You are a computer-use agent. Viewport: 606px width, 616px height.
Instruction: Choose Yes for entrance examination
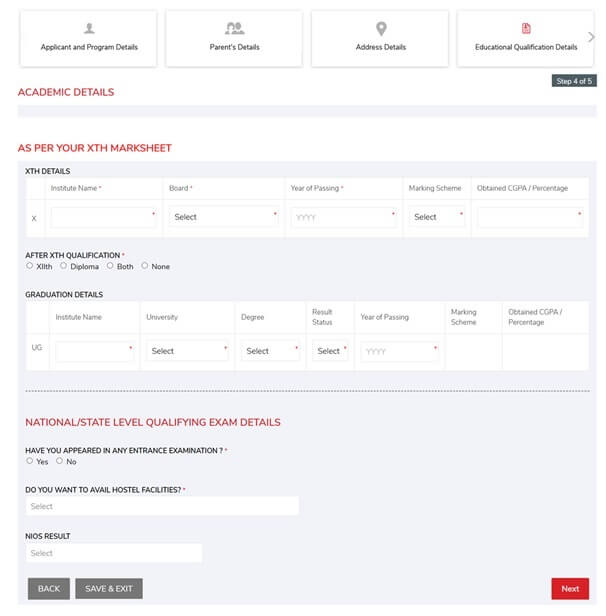pyautogui.click(x=29, y=461)
